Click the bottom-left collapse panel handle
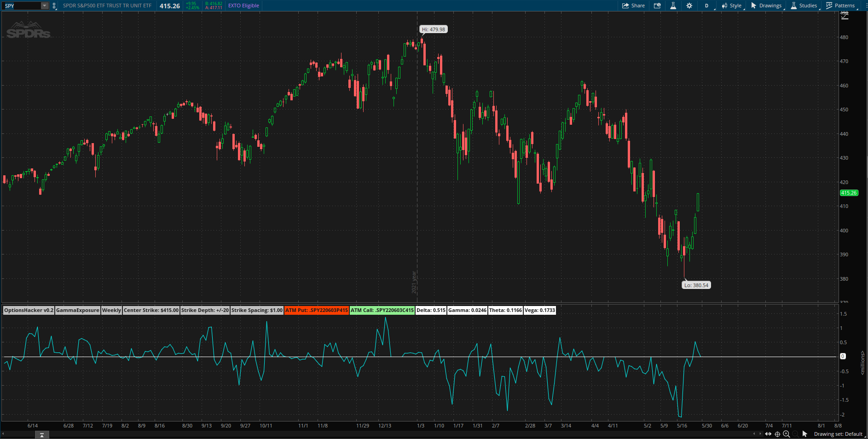This screenshot has width=868, height=439. pos(42,435)
